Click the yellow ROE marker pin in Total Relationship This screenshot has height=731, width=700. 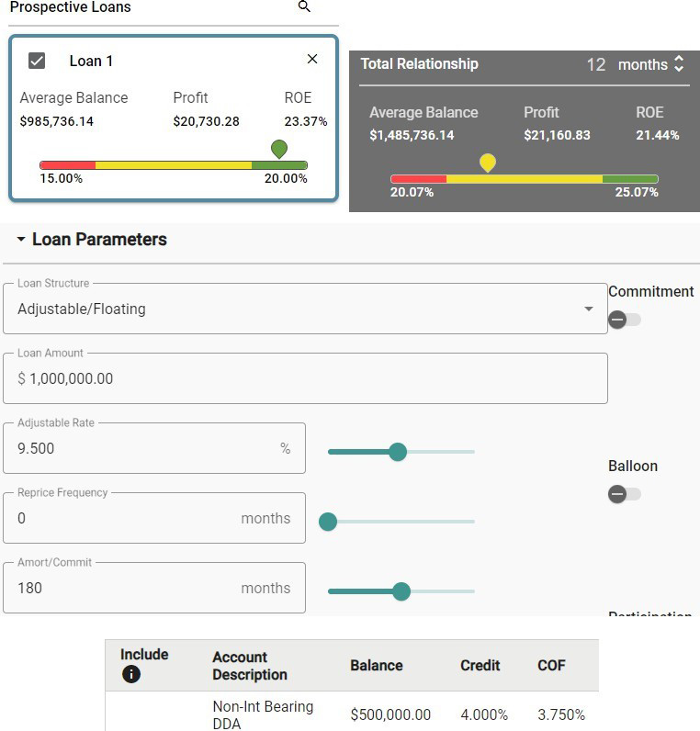pyautogui.click(x=488, y=163)
